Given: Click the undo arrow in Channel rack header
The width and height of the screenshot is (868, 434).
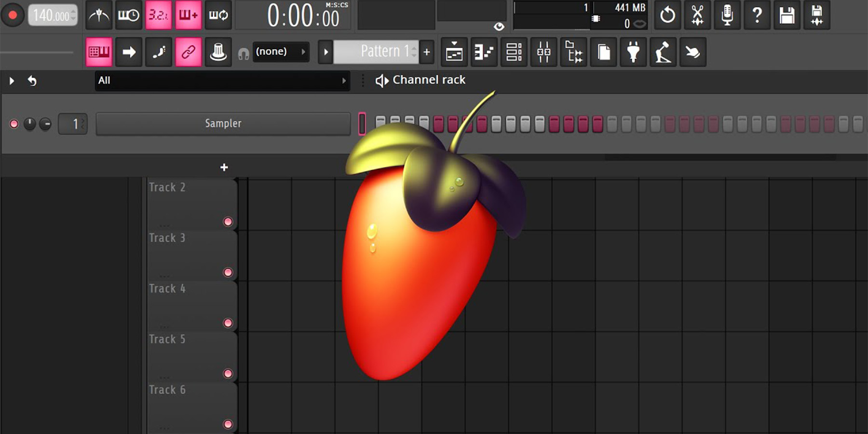Looking at the screenshot, I should [32, 81].
